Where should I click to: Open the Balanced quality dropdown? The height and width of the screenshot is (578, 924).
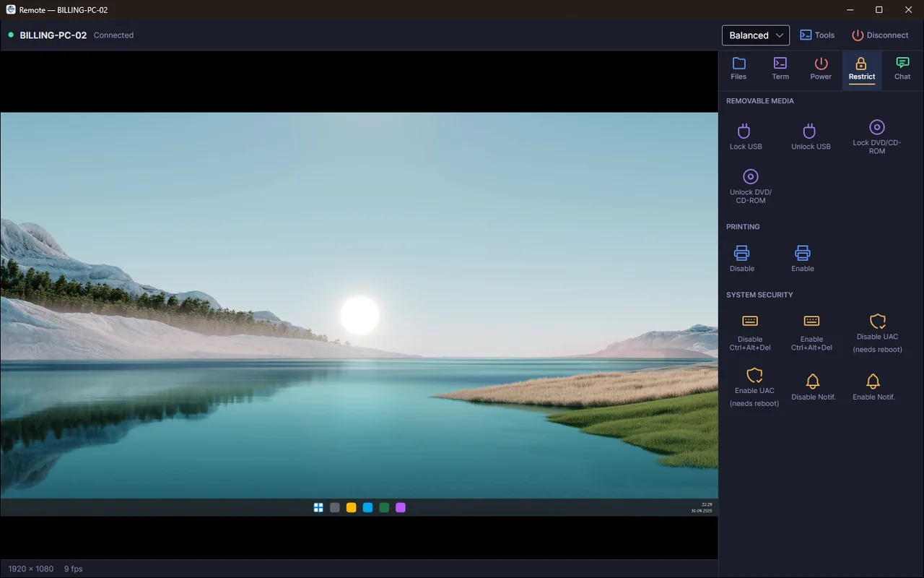(x=756, y=35)
